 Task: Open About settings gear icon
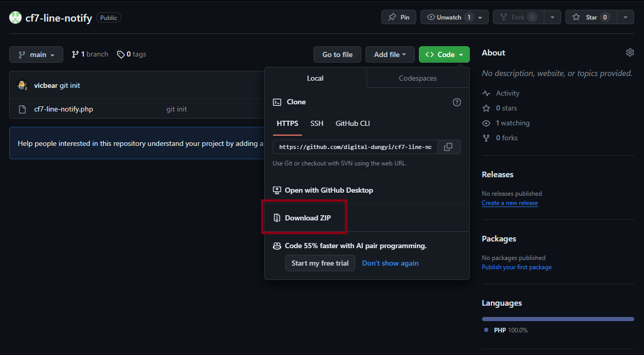630,52
